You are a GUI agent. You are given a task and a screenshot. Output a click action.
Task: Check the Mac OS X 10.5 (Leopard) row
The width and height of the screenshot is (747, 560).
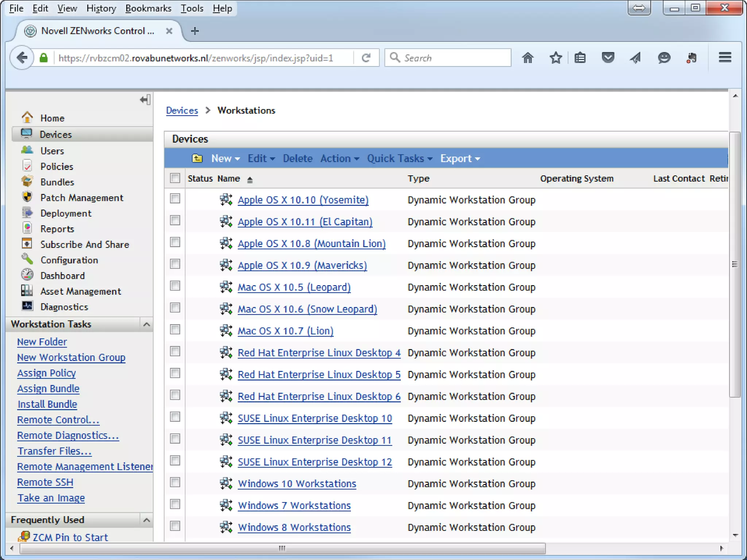coord(175,286)
